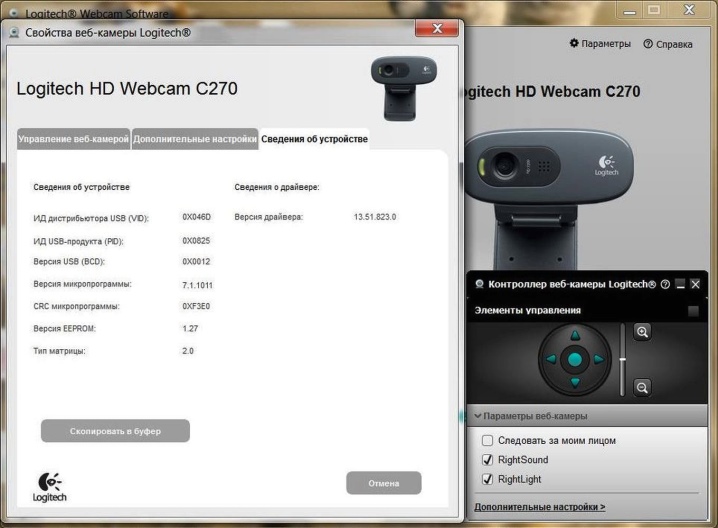The height and width of the screenshot is (528, 718).
Task: Open help icon in the controller title bar
Action: (x=665, y=284)
